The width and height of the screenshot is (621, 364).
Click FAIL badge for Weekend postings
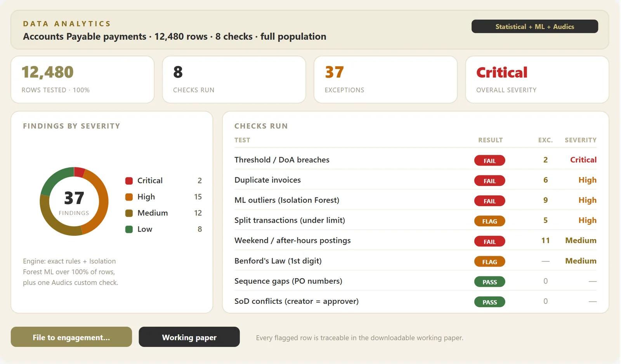(x=489, y=241)
